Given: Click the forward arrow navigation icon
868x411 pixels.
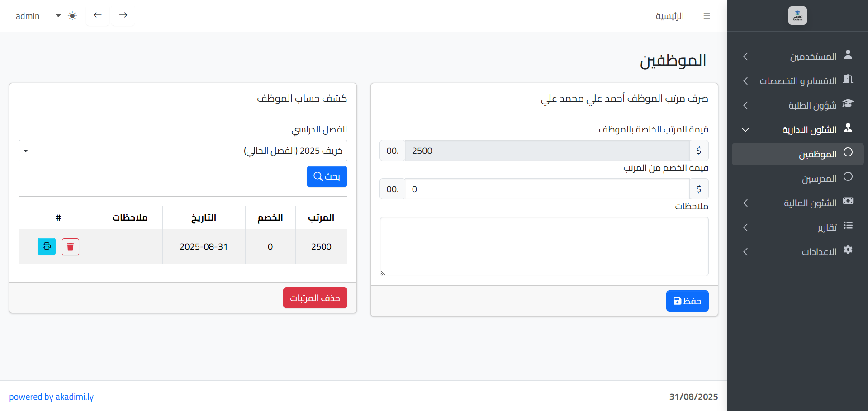Looking at the screenshot, I should (123, 15).
